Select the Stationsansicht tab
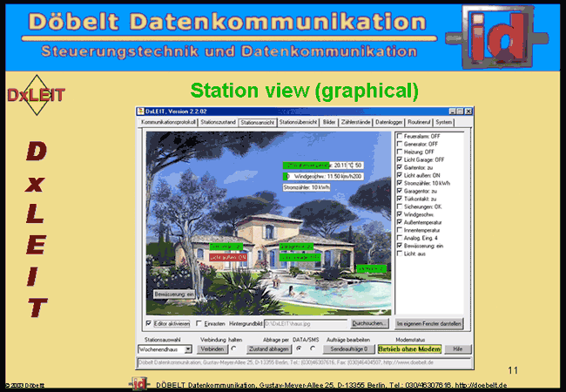 [258, 122]
